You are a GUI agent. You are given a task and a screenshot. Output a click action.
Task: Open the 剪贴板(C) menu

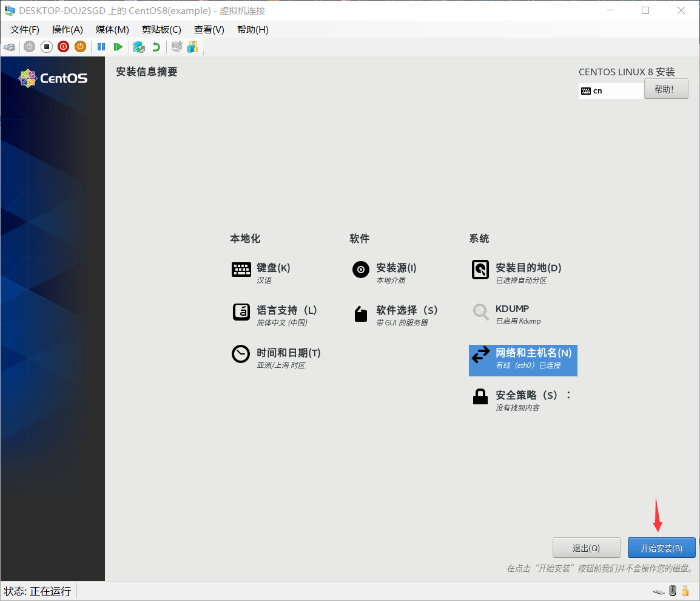161,30
